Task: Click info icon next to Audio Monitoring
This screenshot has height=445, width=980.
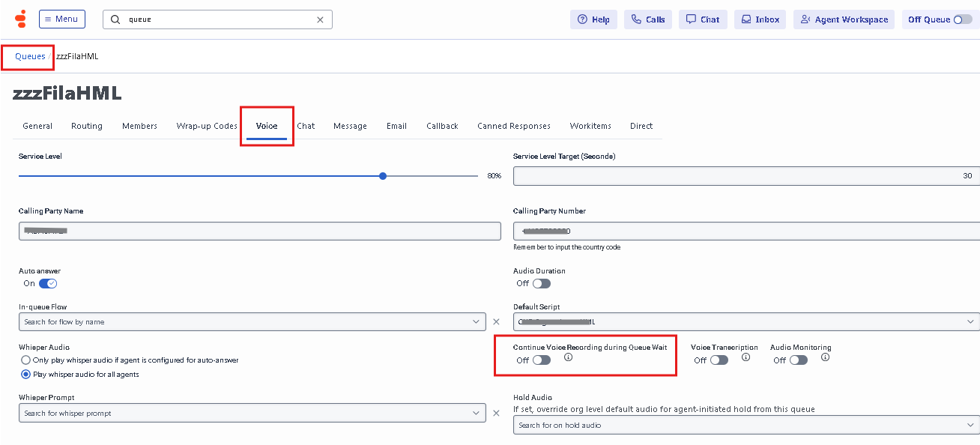Action: pos(825,357)
